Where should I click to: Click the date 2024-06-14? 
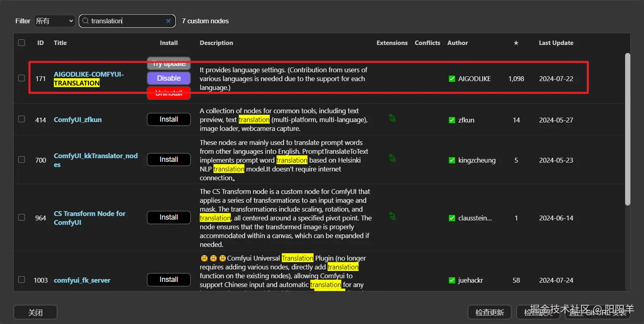(556, 218)
